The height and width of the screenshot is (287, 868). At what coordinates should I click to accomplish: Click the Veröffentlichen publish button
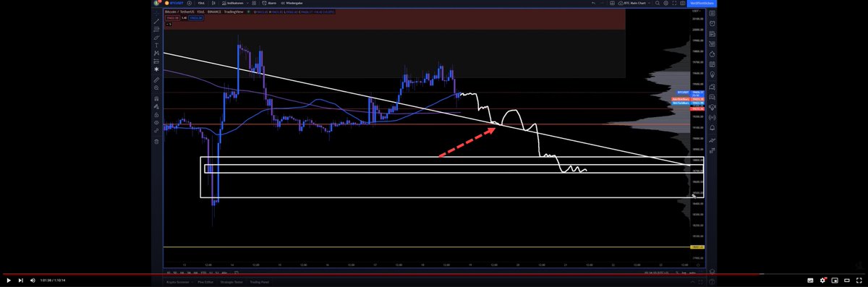click(702, 3)
